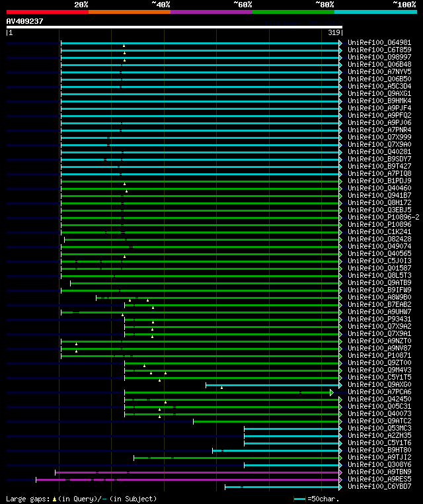Click the UniRef100_B9HT80 hit name

(x=379, y=450)
